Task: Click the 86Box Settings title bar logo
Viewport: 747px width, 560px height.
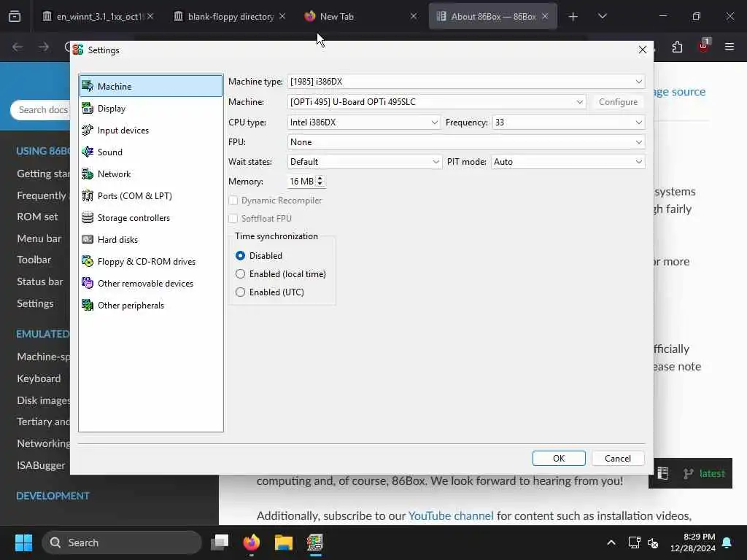Action: [x=78, y=50]
